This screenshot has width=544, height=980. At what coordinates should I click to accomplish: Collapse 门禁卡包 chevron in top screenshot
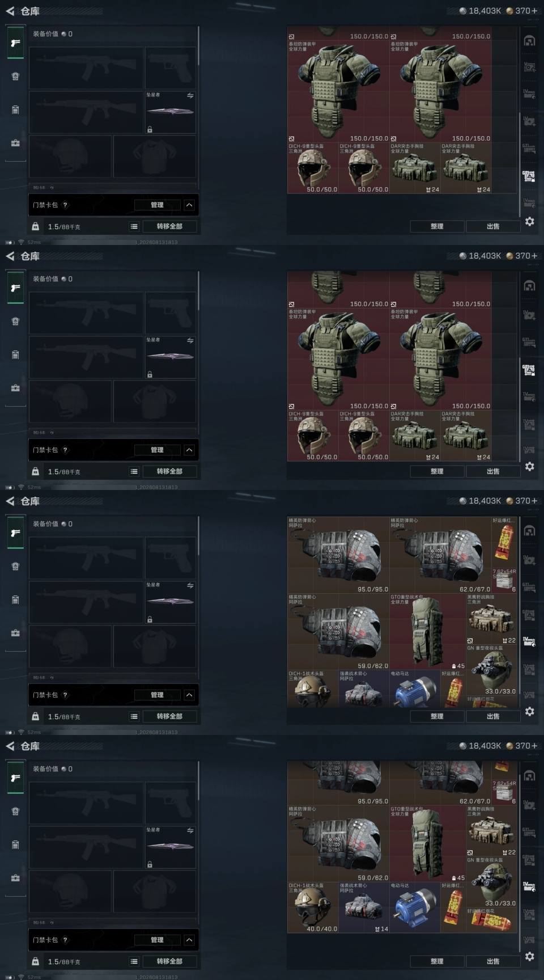(189, 205)
